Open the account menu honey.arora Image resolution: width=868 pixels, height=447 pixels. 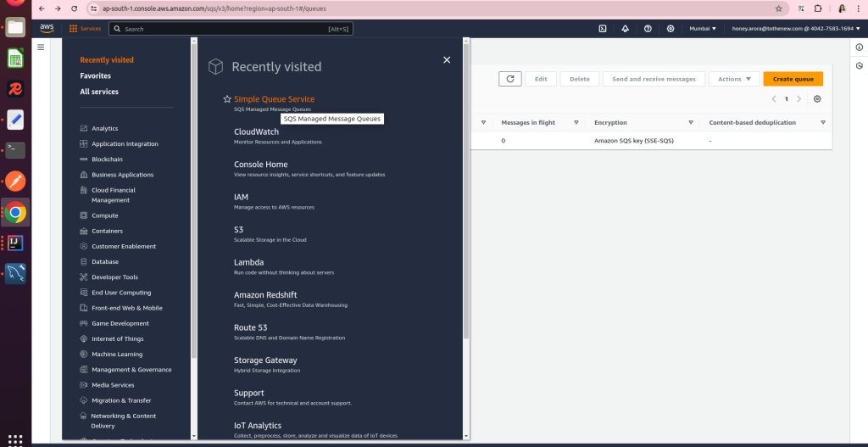(796, 29)
